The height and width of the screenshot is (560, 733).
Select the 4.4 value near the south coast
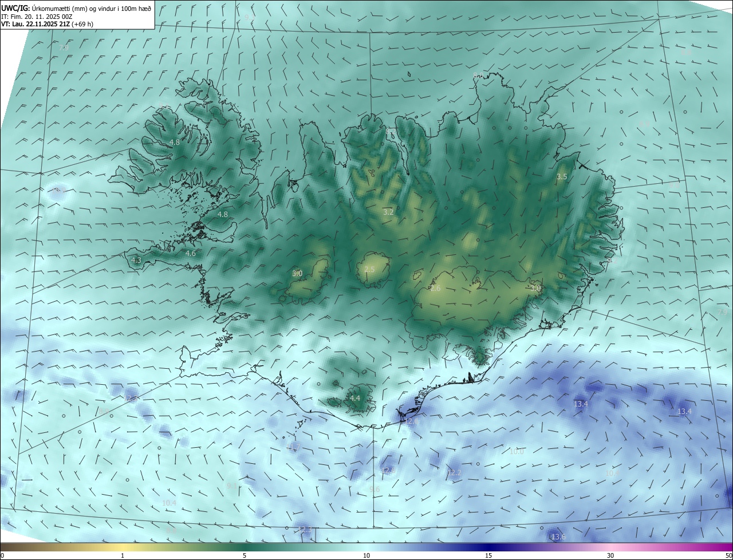point(355,398)
